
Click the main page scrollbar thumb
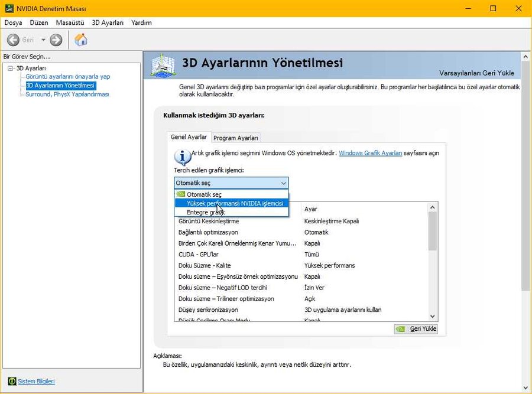[525, 175]
